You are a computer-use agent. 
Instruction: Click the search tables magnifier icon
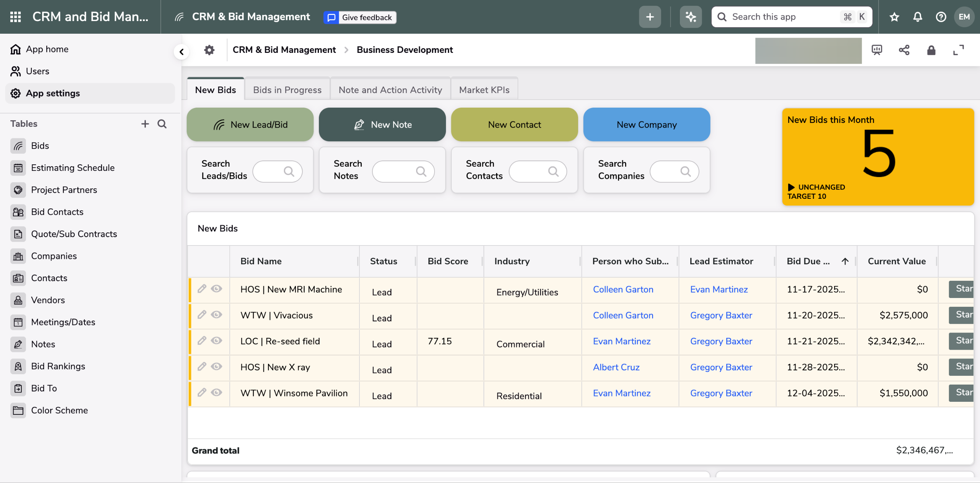coord(162,124)
